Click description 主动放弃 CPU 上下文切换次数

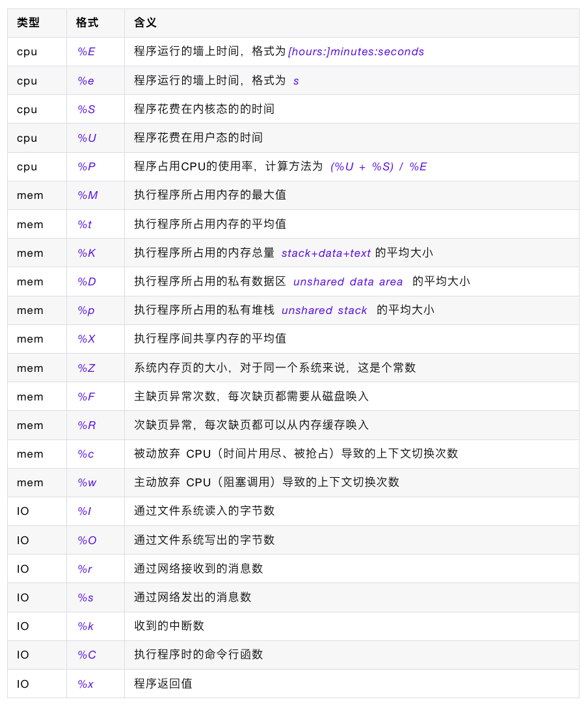coord(267,482)
